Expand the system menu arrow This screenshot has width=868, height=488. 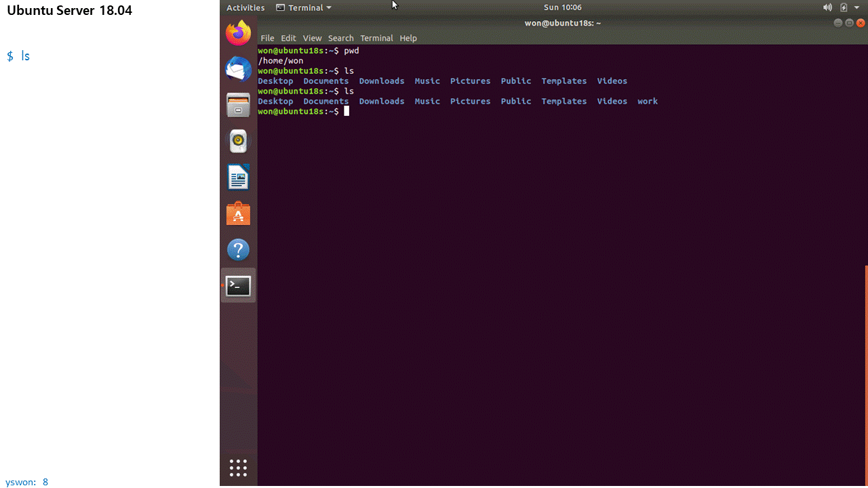pos(857,7)
